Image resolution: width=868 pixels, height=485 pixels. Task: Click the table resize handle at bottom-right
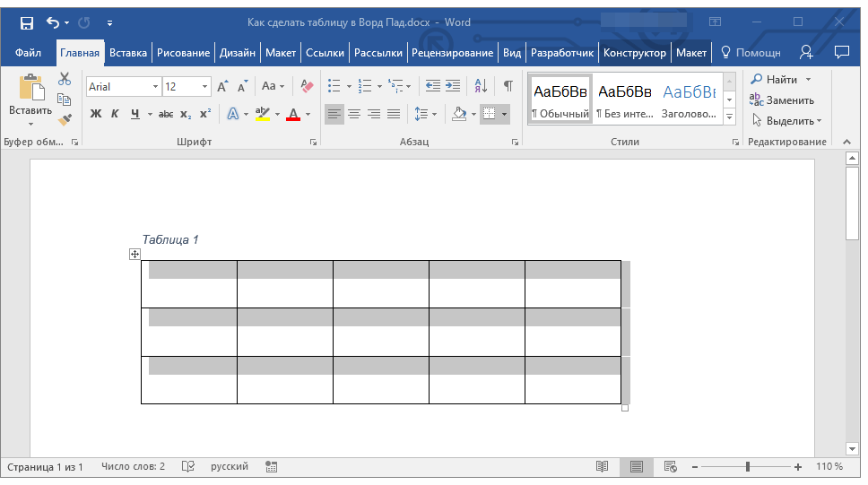tap(625, 408)
